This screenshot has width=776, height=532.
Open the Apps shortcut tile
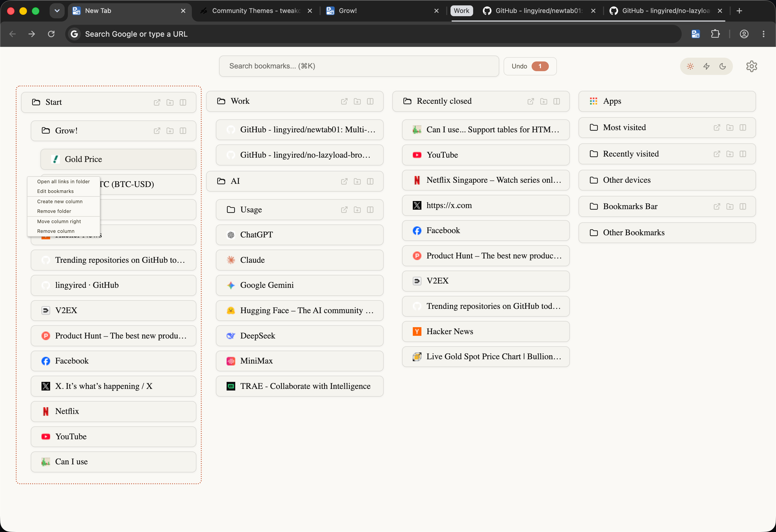click(x=667, y=102)
